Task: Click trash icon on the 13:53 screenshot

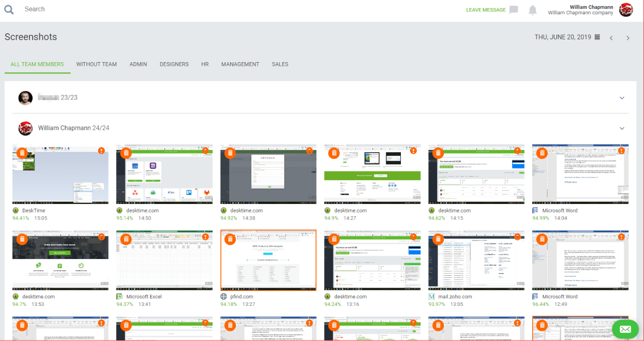Action: pos(22,239)
